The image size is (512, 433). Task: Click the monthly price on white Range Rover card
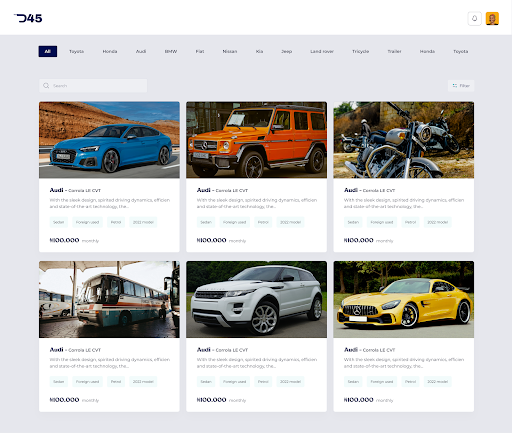[222, 400]
